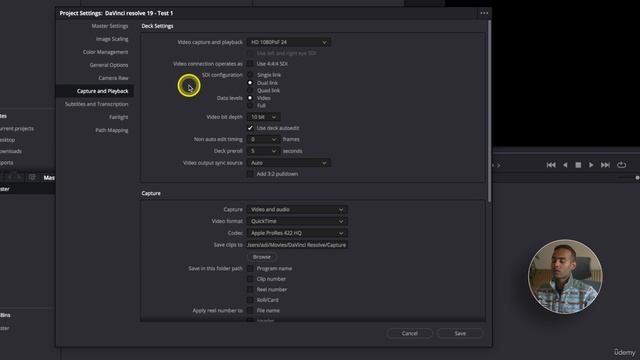Open Camera Raw section

(113, 78)
